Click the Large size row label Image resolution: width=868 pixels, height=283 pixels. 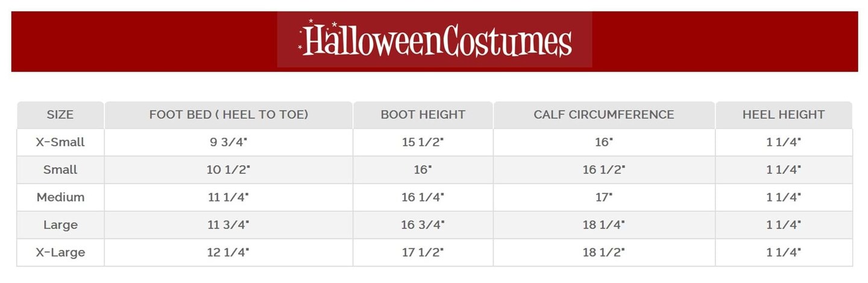60,225
